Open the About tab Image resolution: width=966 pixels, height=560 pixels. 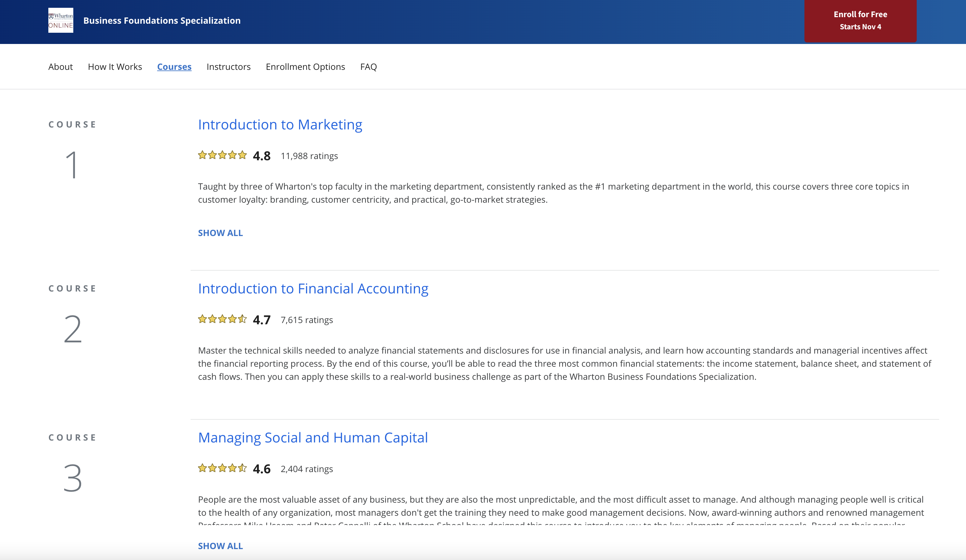60,67
